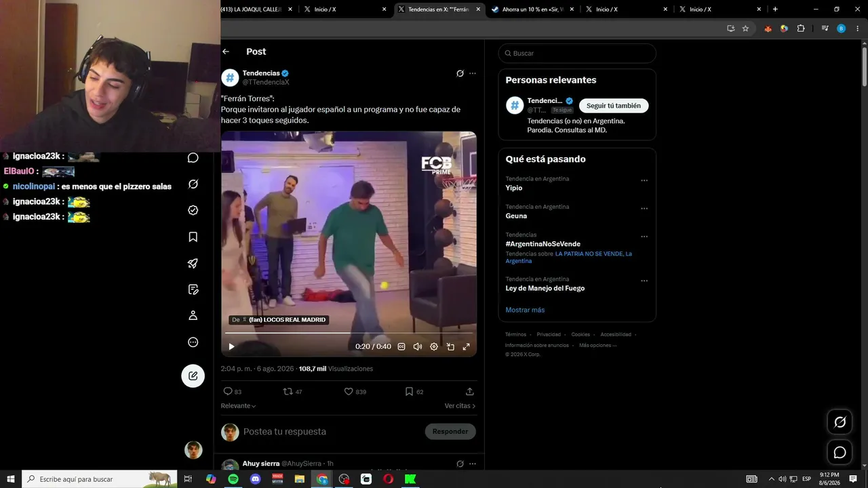The width and height of the screenshot is (868, 488).
Task: Open Bookmarks in X sidebar
Action: [193, 237]
